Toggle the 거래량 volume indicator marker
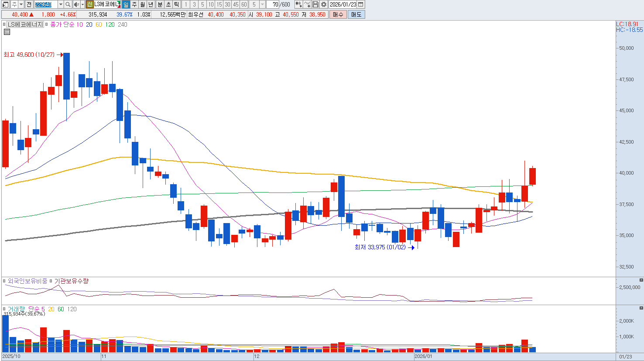The image size is (644, 361). point(4,309)
